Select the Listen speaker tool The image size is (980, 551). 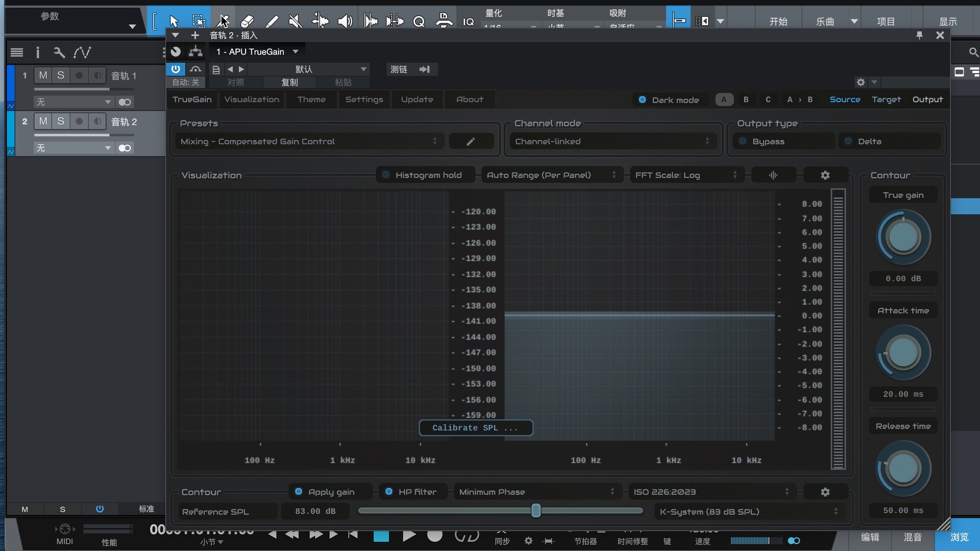click(345, 21)
